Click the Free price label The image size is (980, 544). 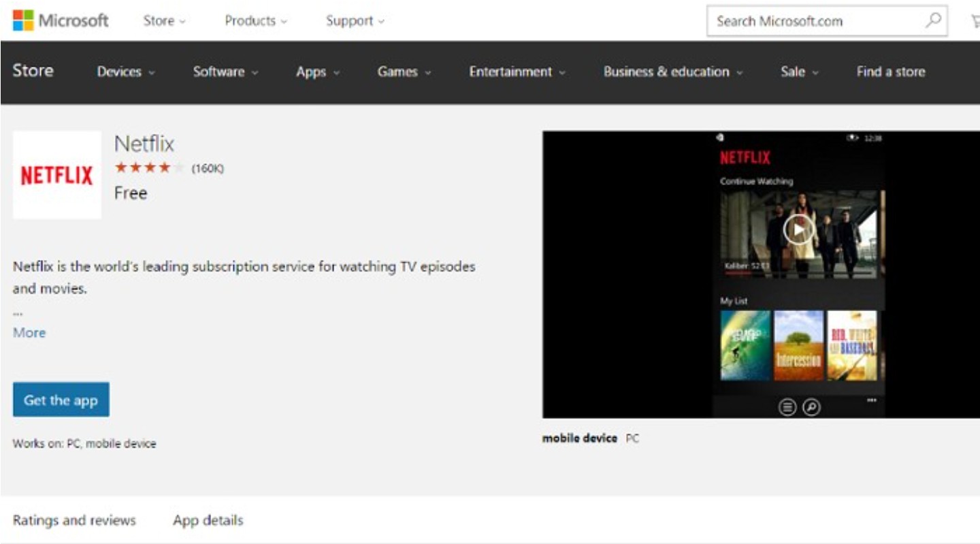pos(131,193)
